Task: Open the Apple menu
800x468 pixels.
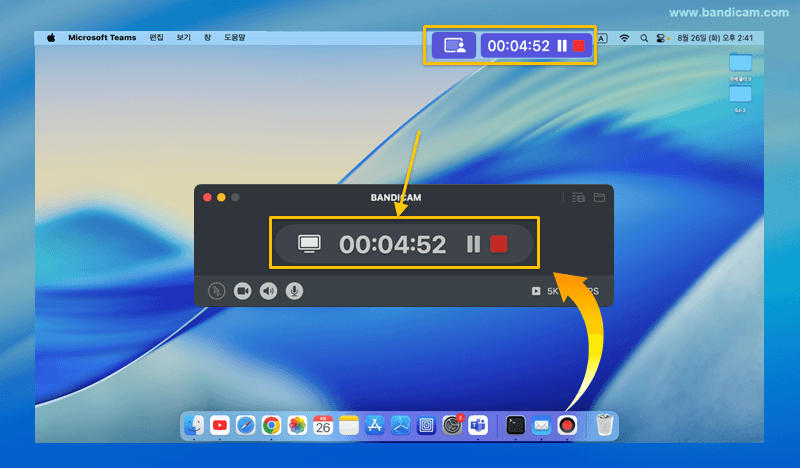Action: click(51, 37)
